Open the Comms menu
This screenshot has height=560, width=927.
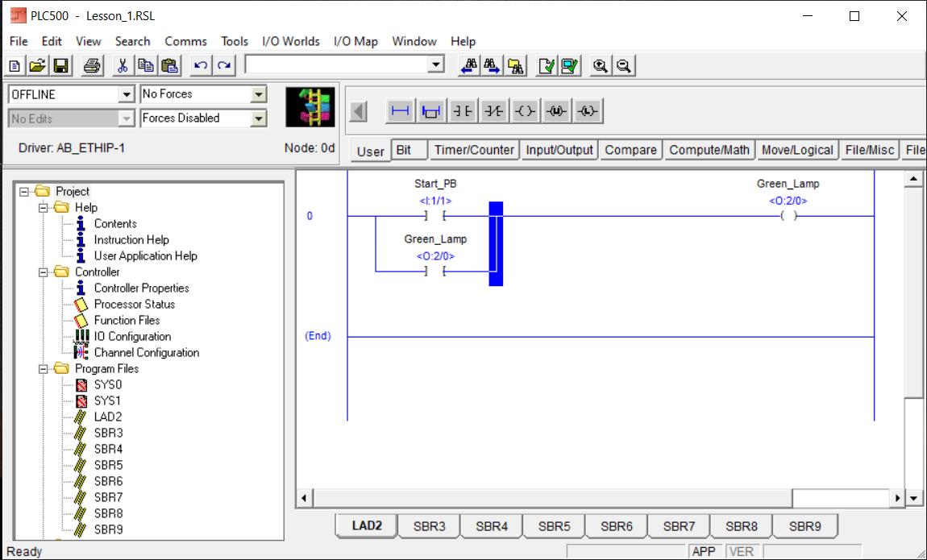185,41
